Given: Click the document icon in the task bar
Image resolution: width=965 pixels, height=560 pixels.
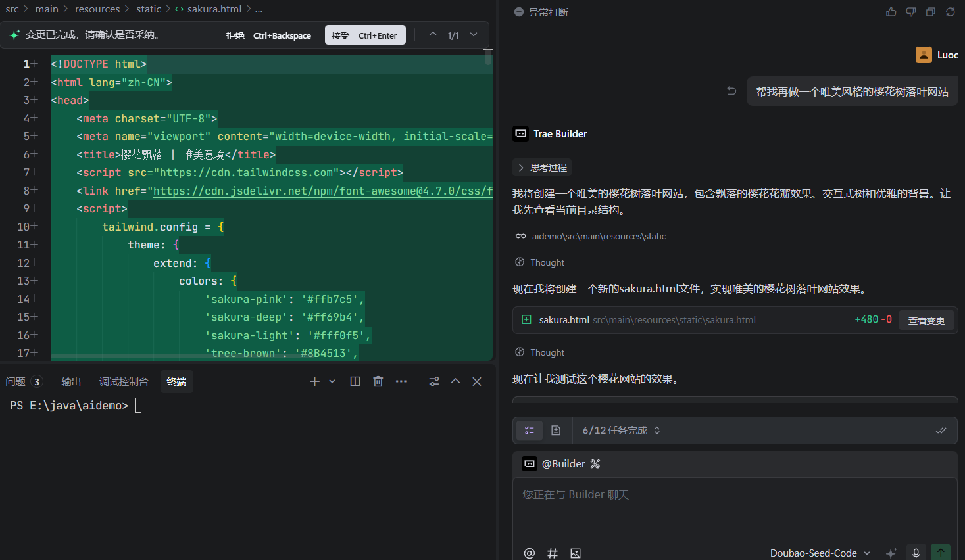Looking at the screenshot, I should point(556,431).
